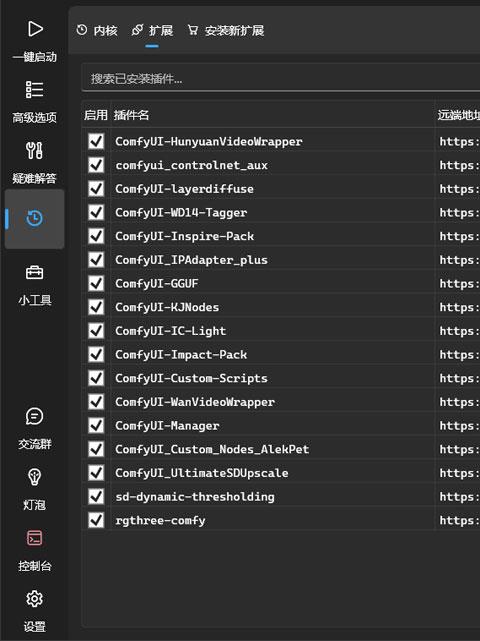Select ComfyUI_Custom_Nodes_AlekPet plugin name
The image size is (480, 641).
coord(212,450)
